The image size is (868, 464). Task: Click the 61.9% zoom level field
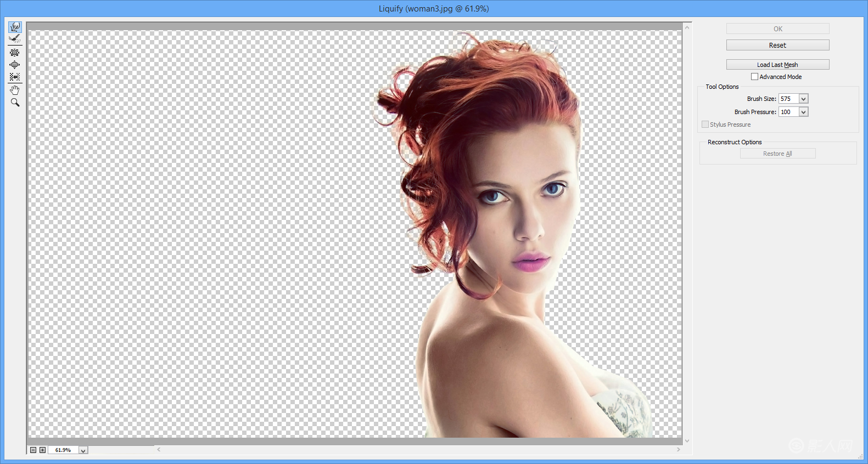(x=64, y=450)
